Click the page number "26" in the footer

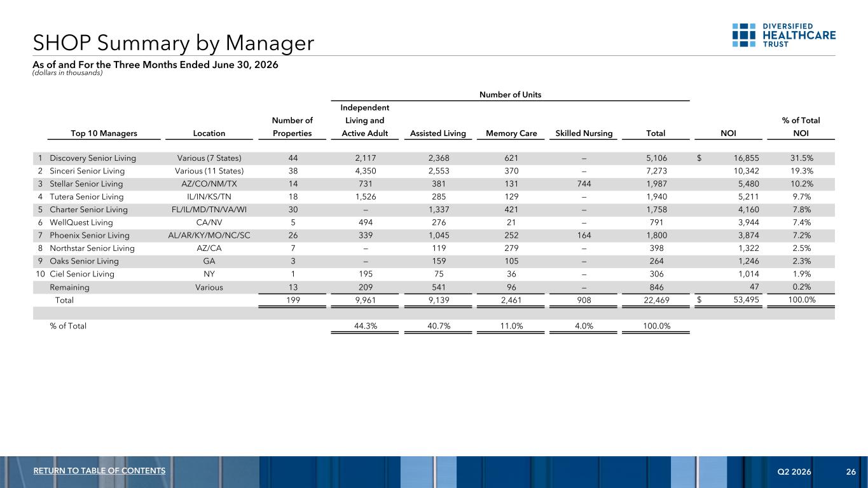(851, 471)
